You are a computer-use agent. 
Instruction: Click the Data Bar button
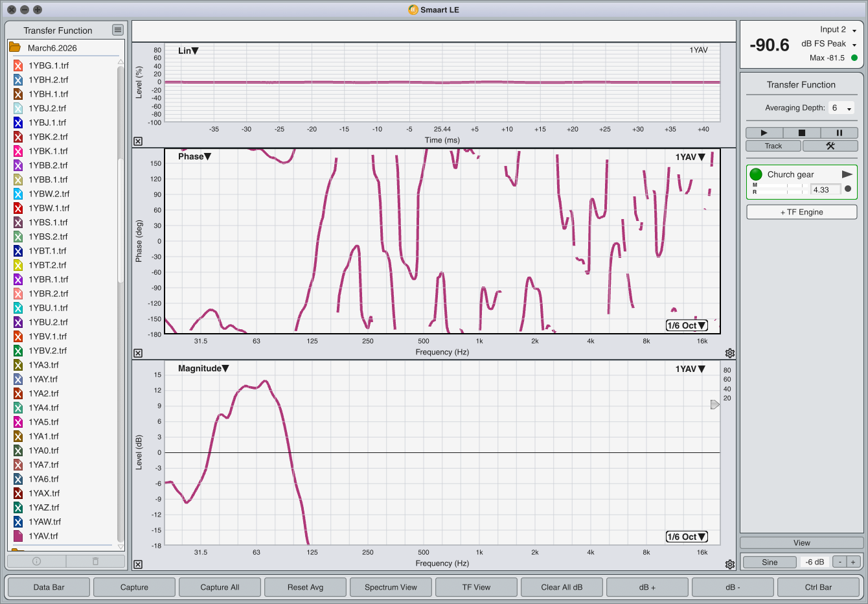coord(49,587)
